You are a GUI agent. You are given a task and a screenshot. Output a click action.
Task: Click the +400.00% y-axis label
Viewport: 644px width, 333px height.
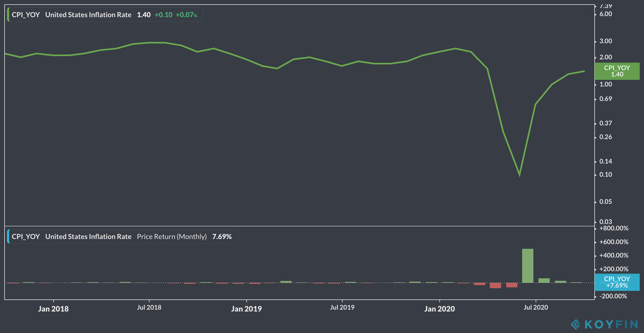pyautogui.click(x=614, y=255)
